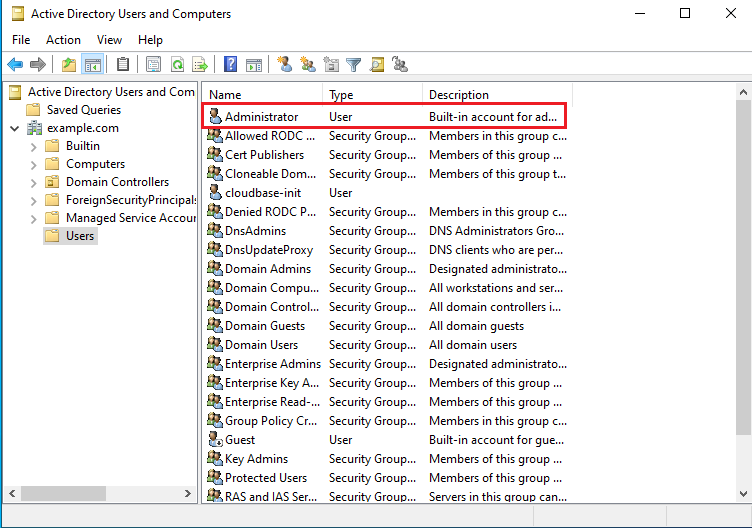This screenshot has height=528, width=752.
Task: Select the Cert Publishers group row
Action: tap(387, 154)
